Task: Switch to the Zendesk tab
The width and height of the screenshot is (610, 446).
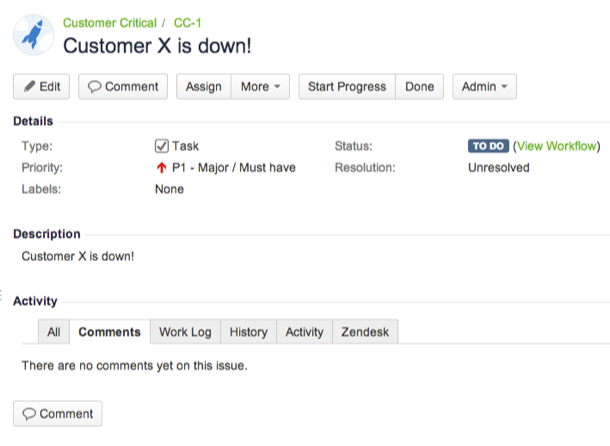Action: 365,332
